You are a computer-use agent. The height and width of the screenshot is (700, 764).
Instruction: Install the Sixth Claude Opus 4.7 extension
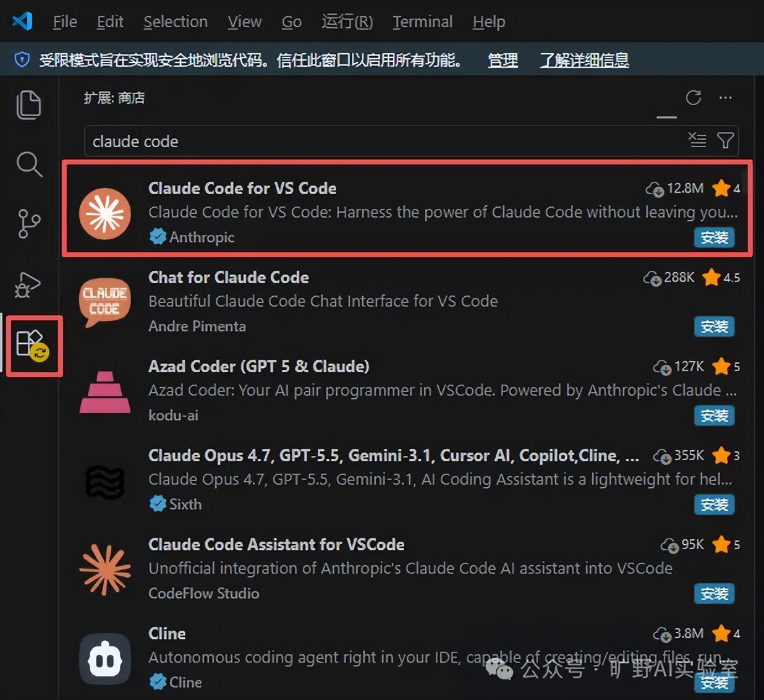coord(715,505)
